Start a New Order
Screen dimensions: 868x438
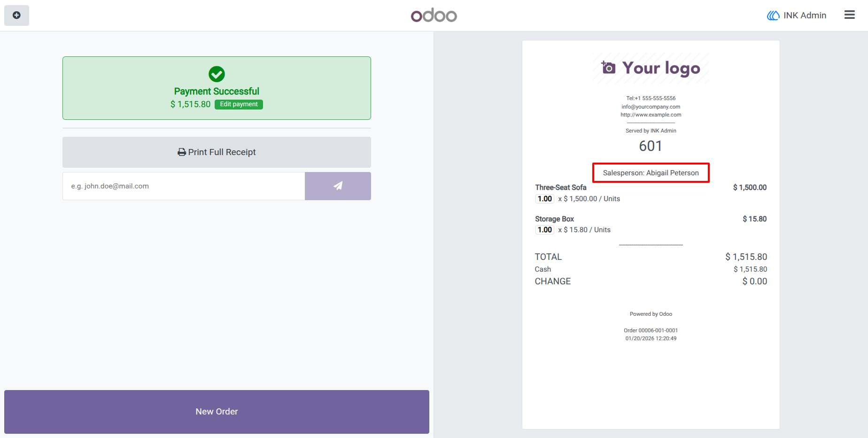click(x=217, y=412)
